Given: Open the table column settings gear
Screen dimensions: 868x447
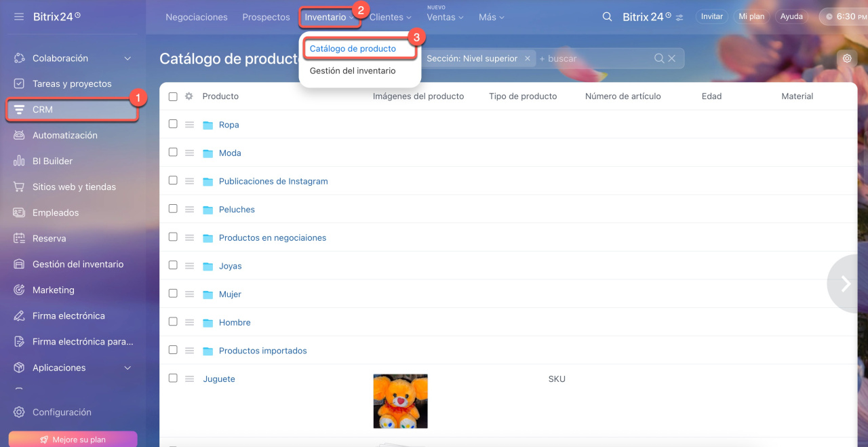Looking at the screenshot, I should click(x=189, y=96).
